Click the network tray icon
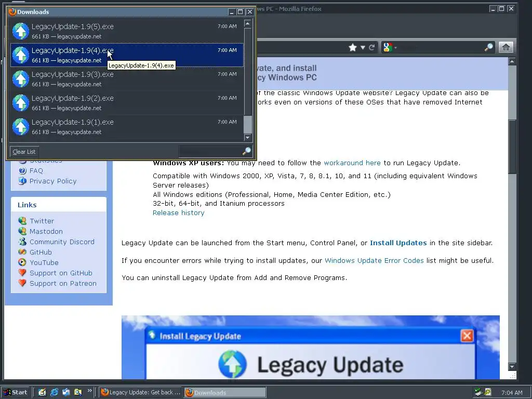532x399 pixels. click(x=478, y=392)
